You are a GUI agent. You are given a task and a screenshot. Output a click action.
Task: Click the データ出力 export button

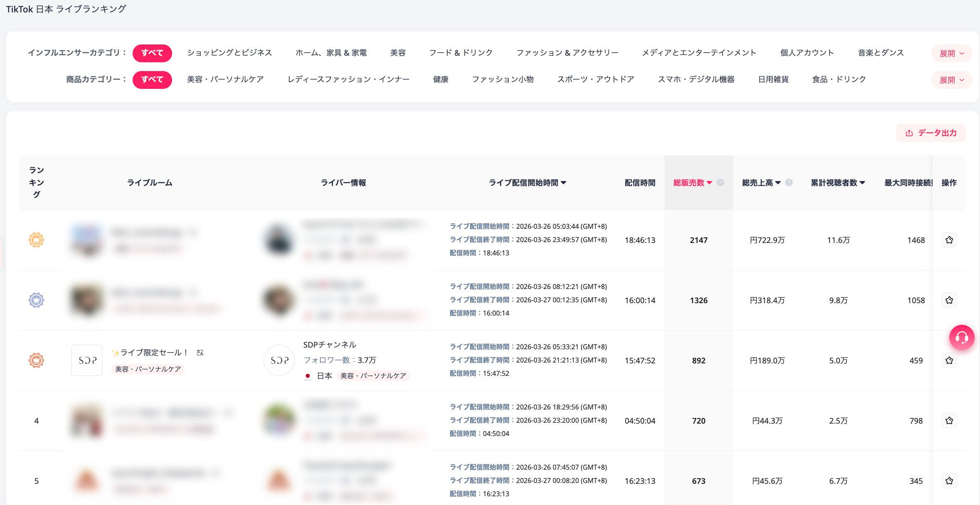[931, 133]
